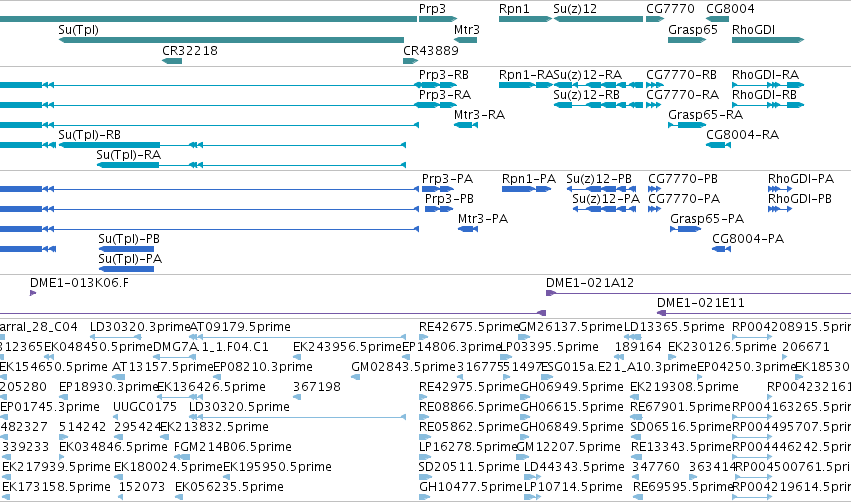Click the UUGC0175 EST label
Viewport: 851px width, 502px height.
coord(144,406)
